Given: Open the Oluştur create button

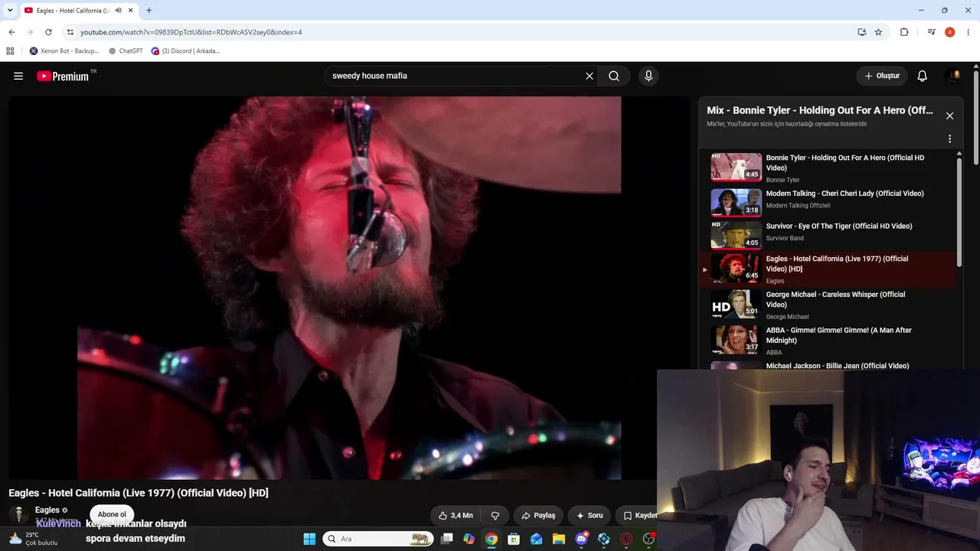Looking at the screenshot, I should (882, 76).
